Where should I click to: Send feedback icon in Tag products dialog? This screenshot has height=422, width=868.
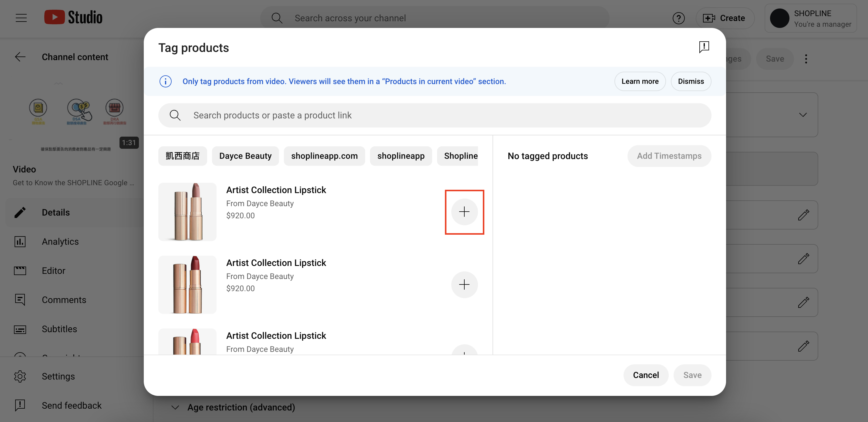pos(704,47)
